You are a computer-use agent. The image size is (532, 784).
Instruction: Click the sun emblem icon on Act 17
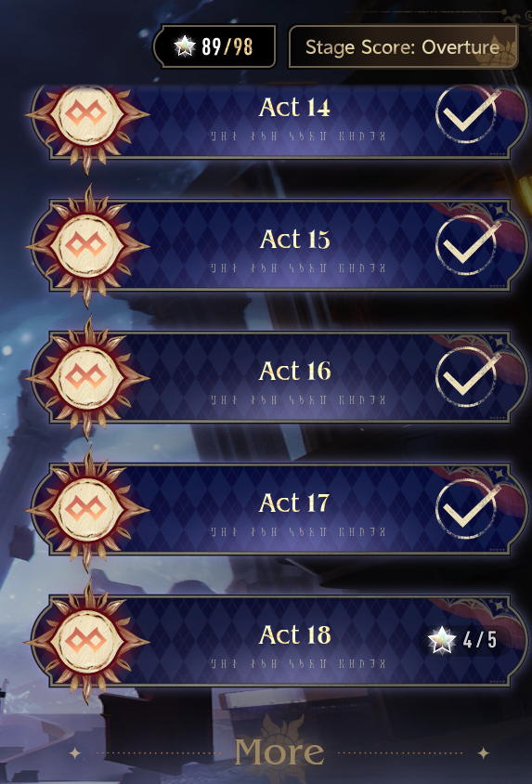pyautogui.click(x=87, y=510)
